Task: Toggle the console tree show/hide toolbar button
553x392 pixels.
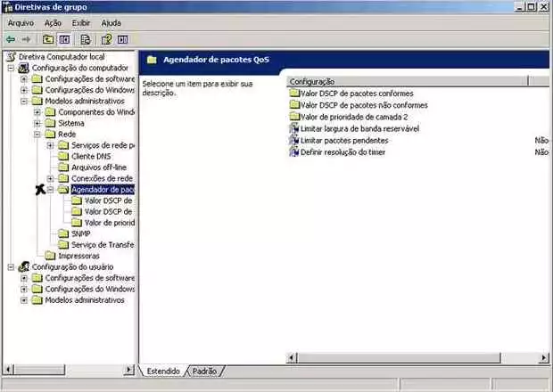Action: coord(64,39)
